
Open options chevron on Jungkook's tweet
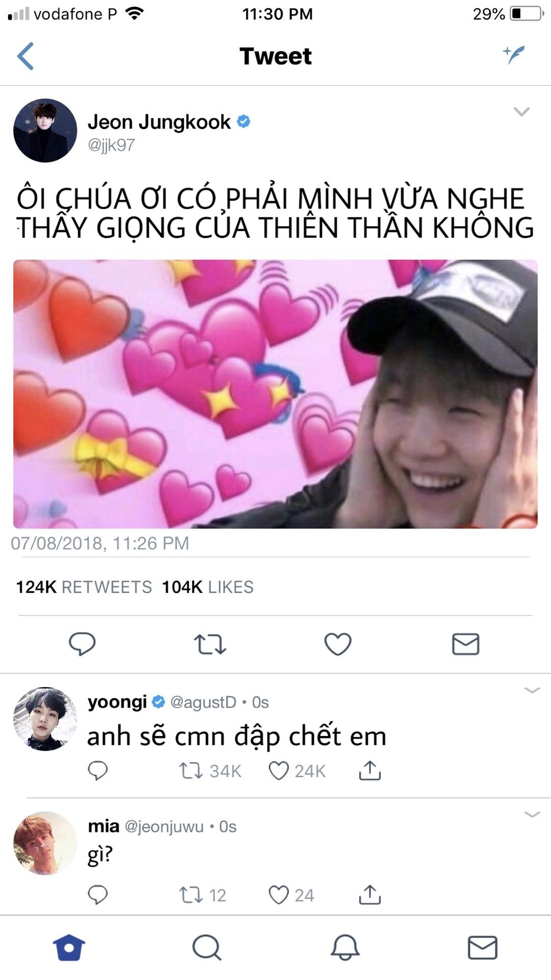(521, 111)
